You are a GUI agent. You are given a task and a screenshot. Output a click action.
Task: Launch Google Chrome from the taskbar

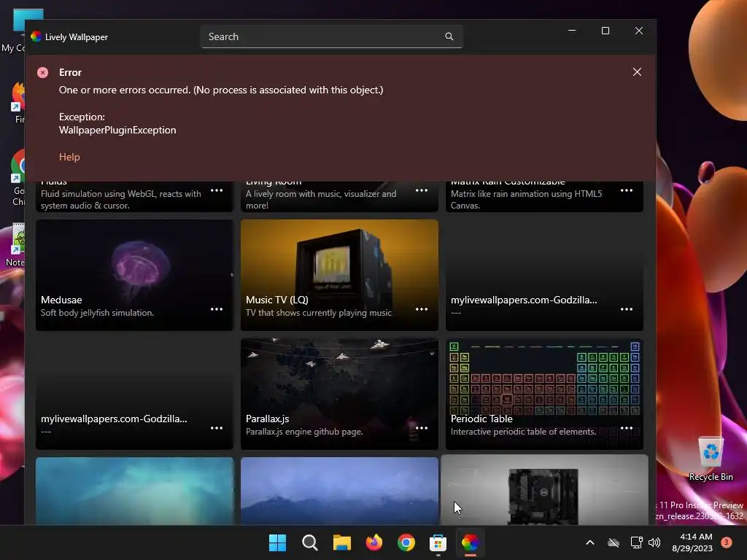pos(406,542)
